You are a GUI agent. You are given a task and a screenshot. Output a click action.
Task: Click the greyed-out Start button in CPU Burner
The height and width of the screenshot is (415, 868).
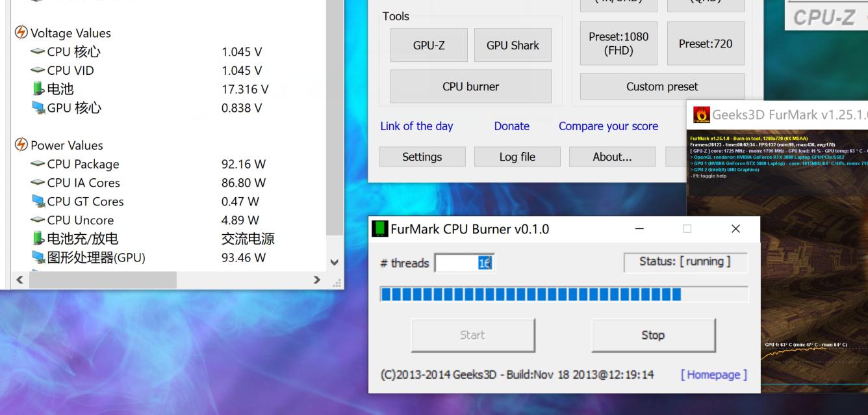point(472,335)
